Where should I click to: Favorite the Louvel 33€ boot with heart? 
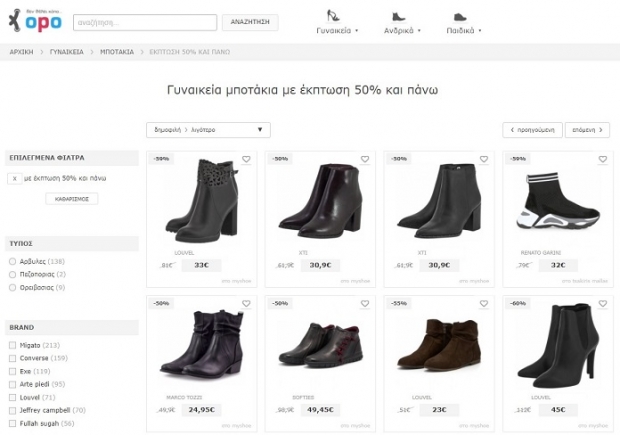click(246, 159)
